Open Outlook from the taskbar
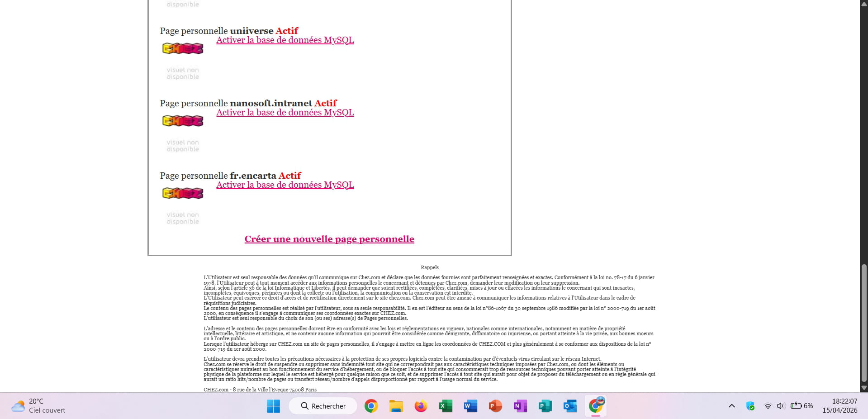This screenshot has height=419, width=868. pyautogui.click(x=570, y=406)
